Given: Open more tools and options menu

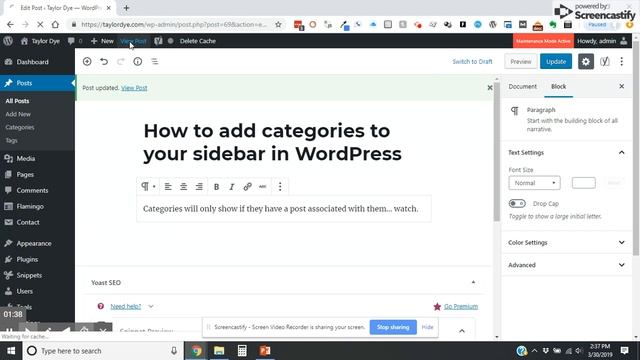Looking at the screenshot, I should point(622,62).
